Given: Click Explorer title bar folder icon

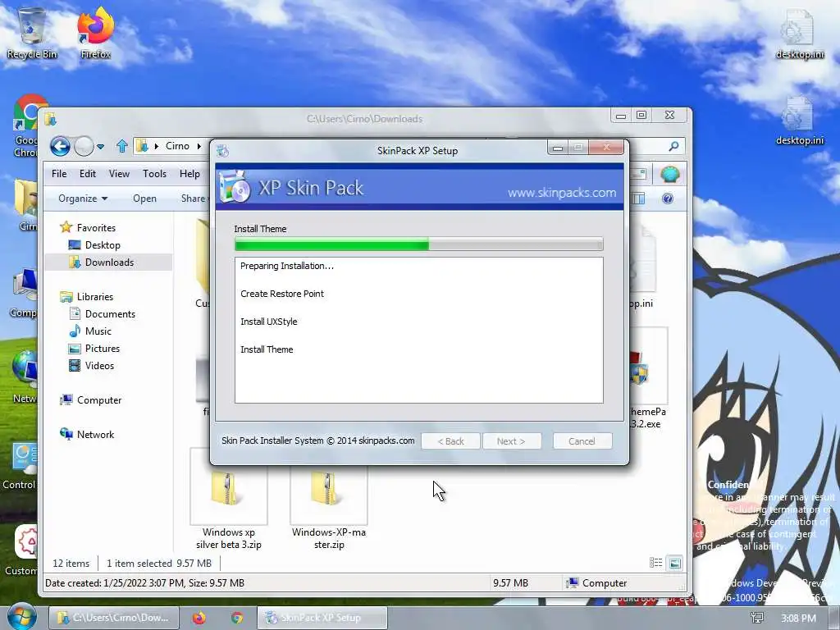Looking at the screenshot, I should click(51, 119).
